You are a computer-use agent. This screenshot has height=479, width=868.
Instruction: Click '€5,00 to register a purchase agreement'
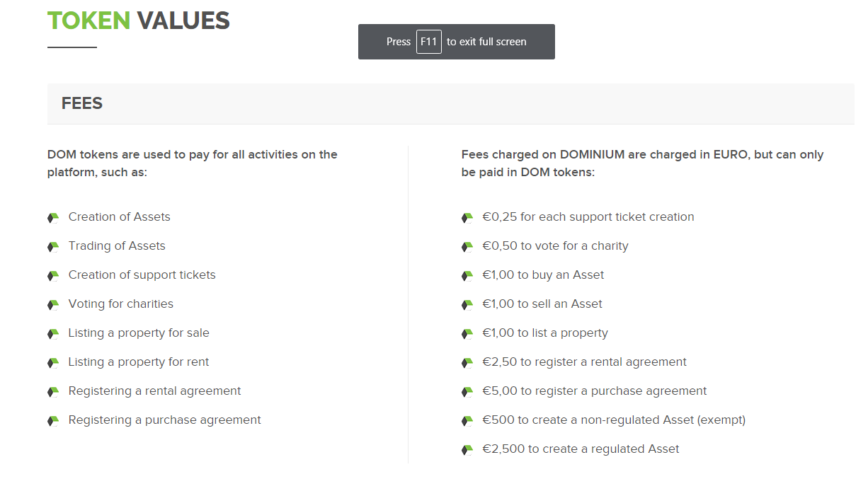pos(595,391)
